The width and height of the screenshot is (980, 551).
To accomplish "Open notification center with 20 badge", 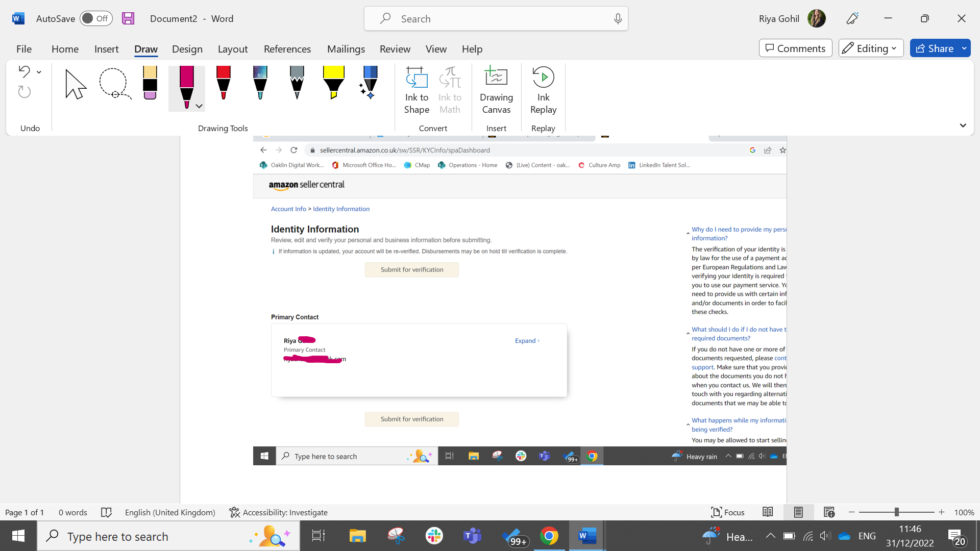I will (956, 537).
